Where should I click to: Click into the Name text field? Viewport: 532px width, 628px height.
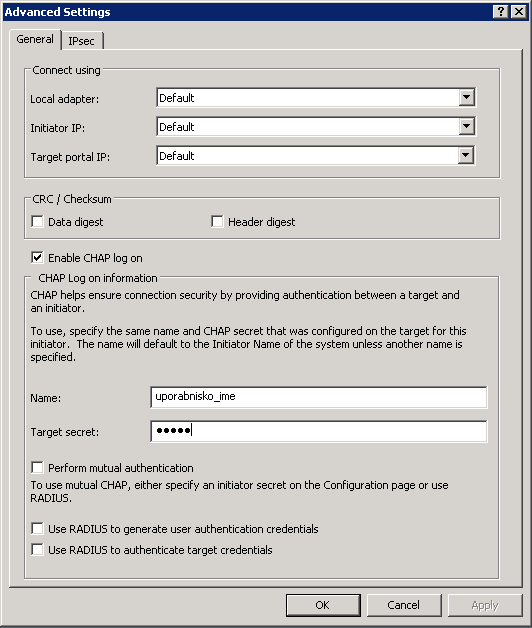(x=319, y=397)
